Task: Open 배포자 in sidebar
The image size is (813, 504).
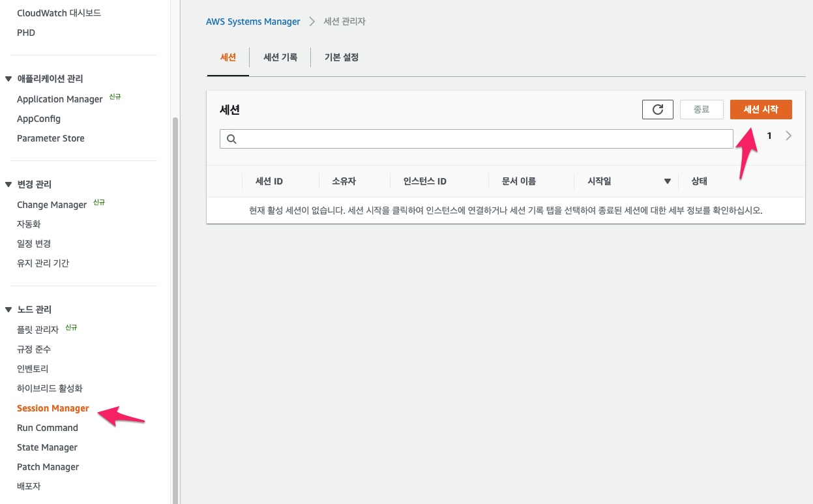Action: (x=29, y=486)
